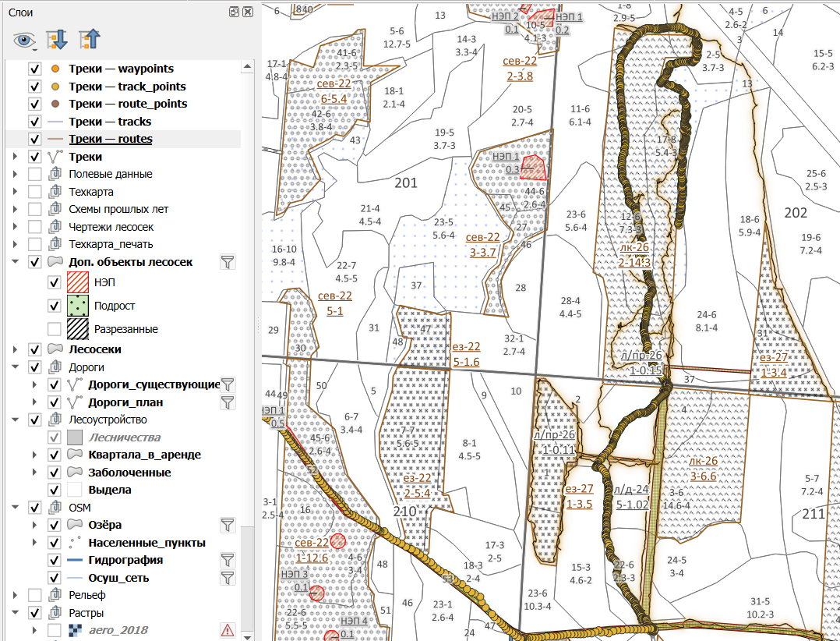The image size is (840, 641).
Task: Click the Растры group icon
Action: pos(55,613)
